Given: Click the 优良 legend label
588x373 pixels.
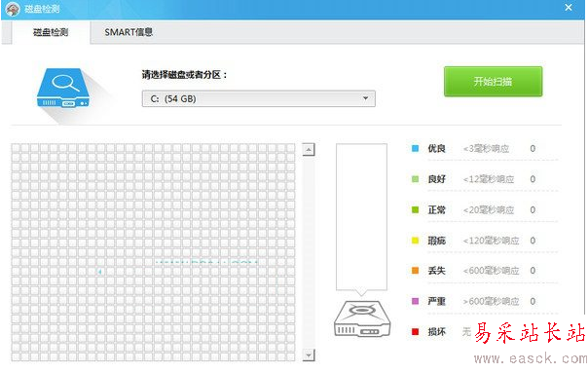Looking at the screenshot, I should click(436, 149).
